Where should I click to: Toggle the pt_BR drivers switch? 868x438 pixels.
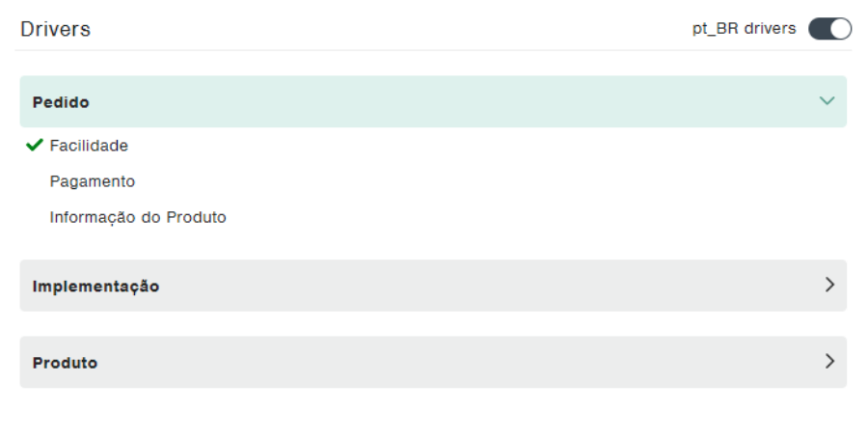(829, 29)
